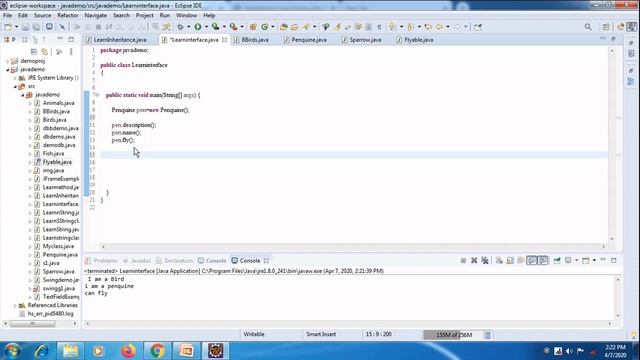Image resolution: width=640 pixels, height=360 pixels.
Task: Open the Back history dropdown arrow
Action: click(448, 27)
